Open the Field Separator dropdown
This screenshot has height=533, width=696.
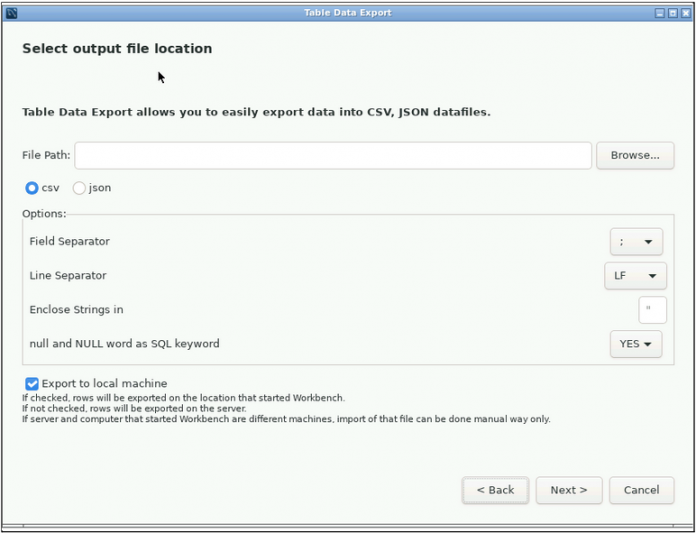click(636, 242)
